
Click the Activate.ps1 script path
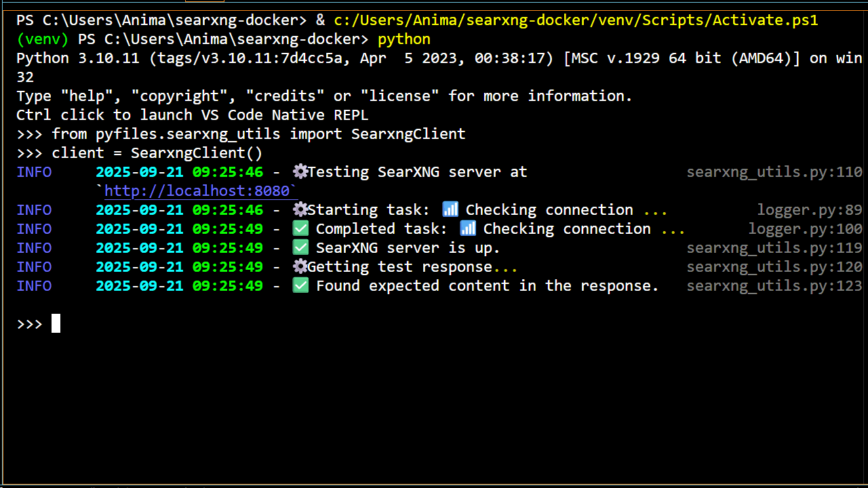pos(575,20)
